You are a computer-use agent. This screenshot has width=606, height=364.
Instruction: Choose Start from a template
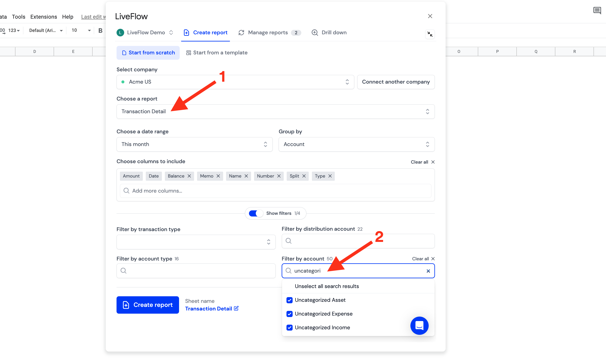tap(217, 53)
